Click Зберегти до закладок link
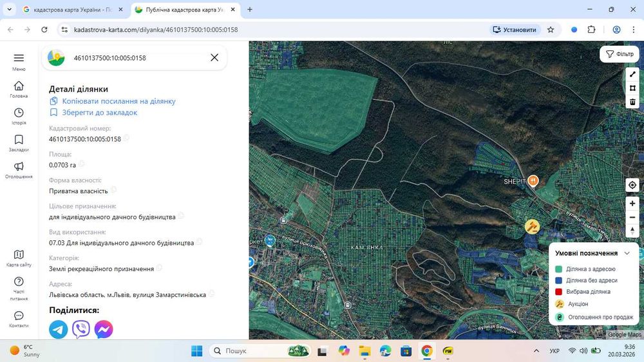 [99, 113]
